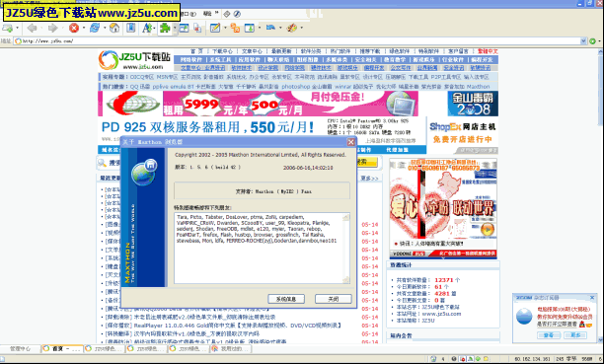This screenshot has width=604, height=364.
Task: Click the 关闭 button in About dialog
Action: coord(334,299)
